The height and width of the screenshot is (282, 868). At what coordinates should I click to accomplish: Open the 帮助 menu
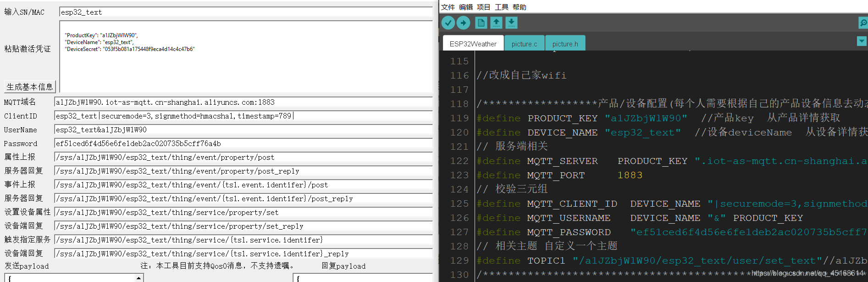pyautogui.click(x=520, y=7)
